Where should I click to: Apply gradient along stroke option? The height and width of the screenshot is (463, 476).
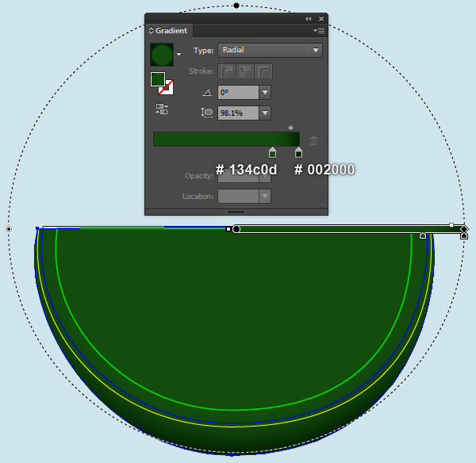click(x=245, y=71)
